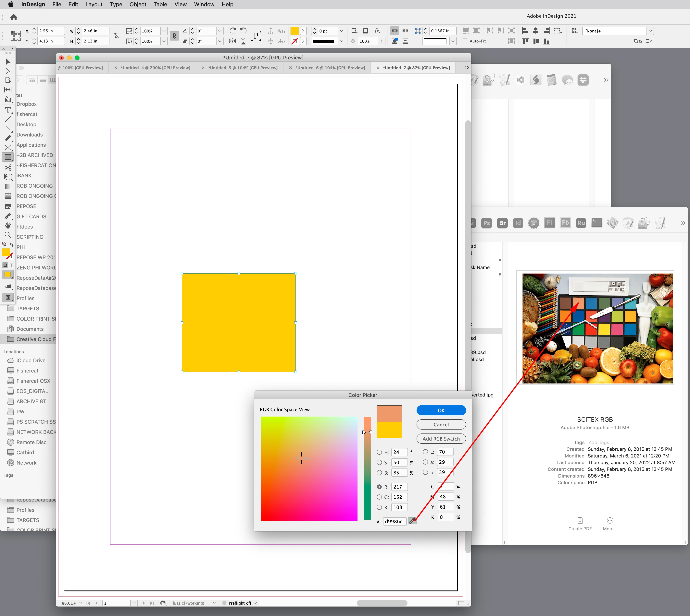Select the Line tool
The image size is (690, 616).
8,119
